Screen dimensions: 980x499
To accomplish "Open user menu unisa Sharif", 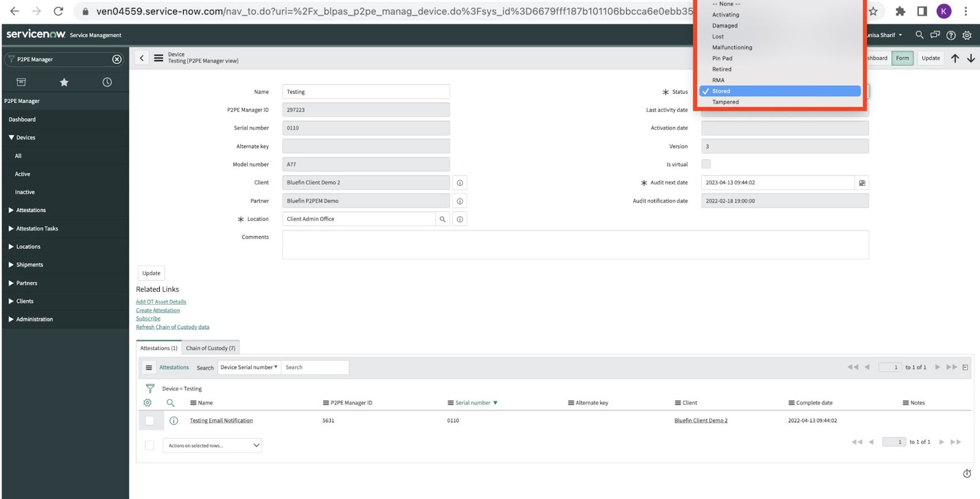I will point(884,35).
